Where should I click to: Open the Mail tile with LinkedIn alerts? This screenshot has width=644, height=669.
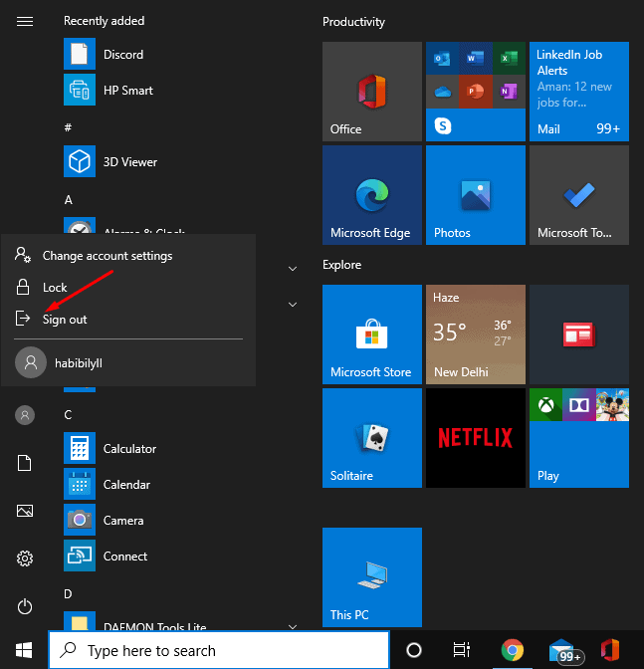[578, 92]
